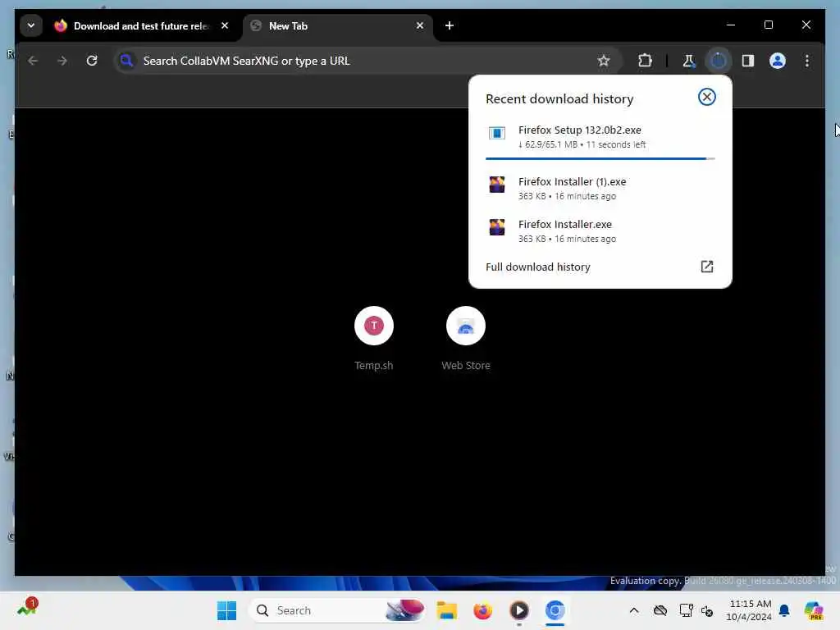Open a new tab with the plus button
The height and width of the screenshot is (630, 840).
[450, 25]
